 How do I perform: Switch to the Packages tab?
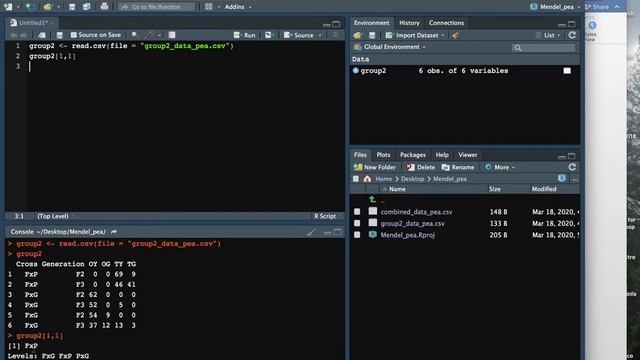click(412, 155)
